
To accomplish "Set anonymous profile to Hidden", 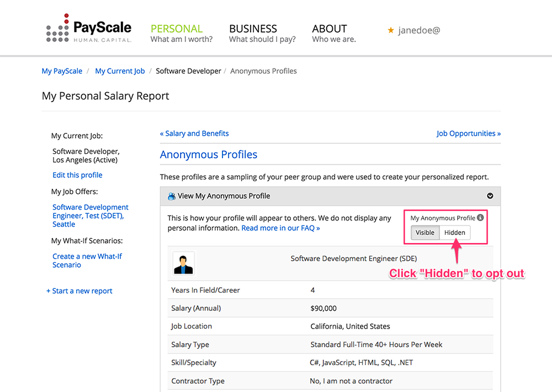I will 454,232.
